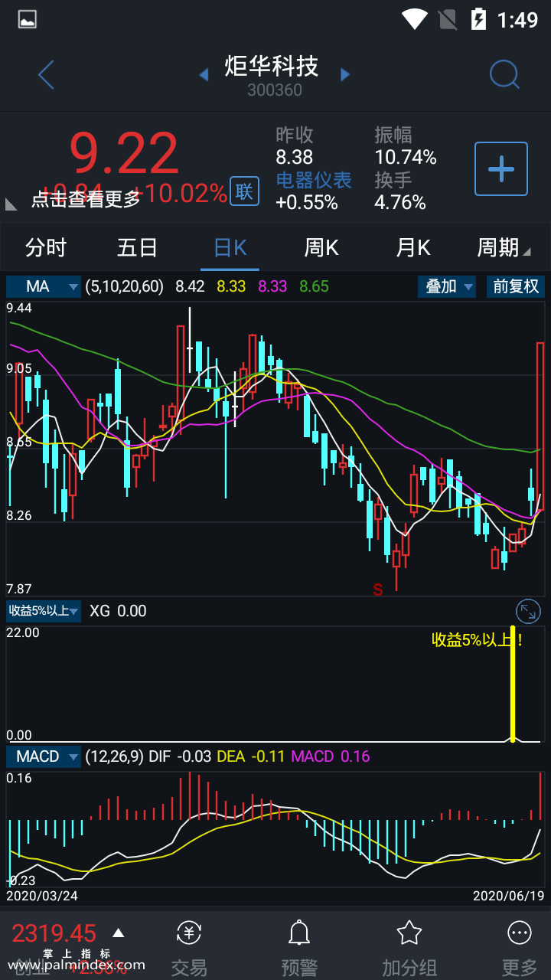Screen dimensions: 551x980
Task: Tap the 1:49 clock
Action: coord(518,19)
